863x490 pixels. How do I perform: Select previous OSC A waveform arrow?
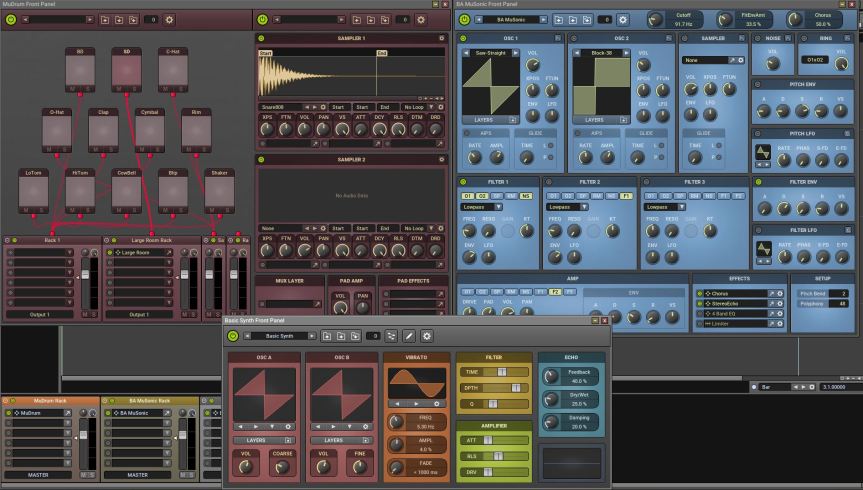click(x=240, y=427)
